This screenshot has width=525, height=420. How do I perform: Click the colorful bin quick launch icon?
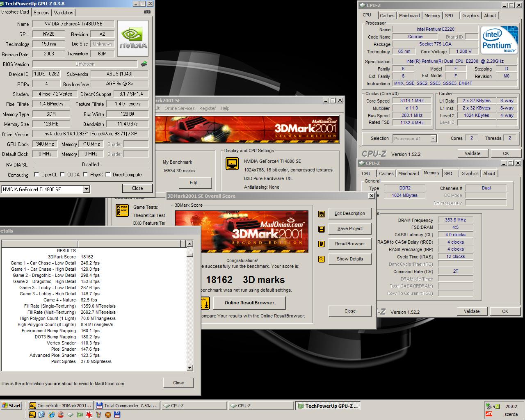[x=98, y=415]
